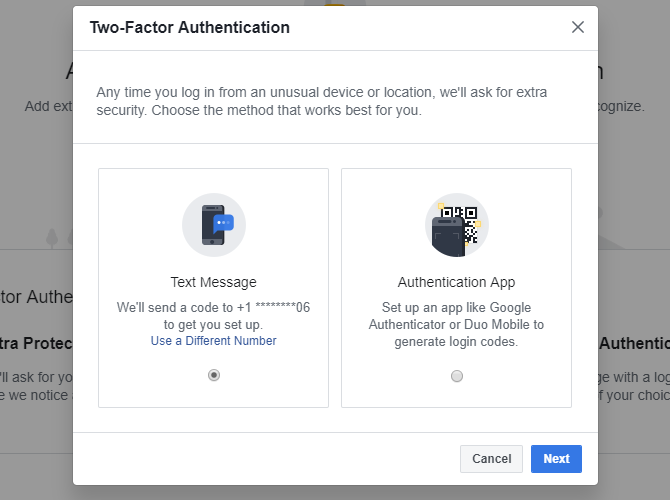
Task: Click the dimmed background heading on right edge
Action: (x=634, y=343)
